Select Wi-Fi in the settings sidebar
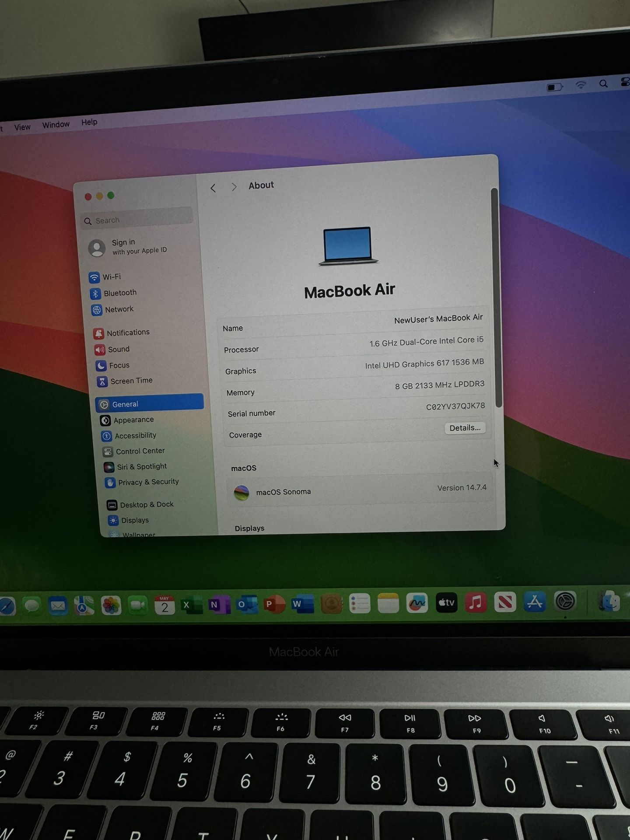Viewport: 630px width, 840px height. [x=105, y=277]
